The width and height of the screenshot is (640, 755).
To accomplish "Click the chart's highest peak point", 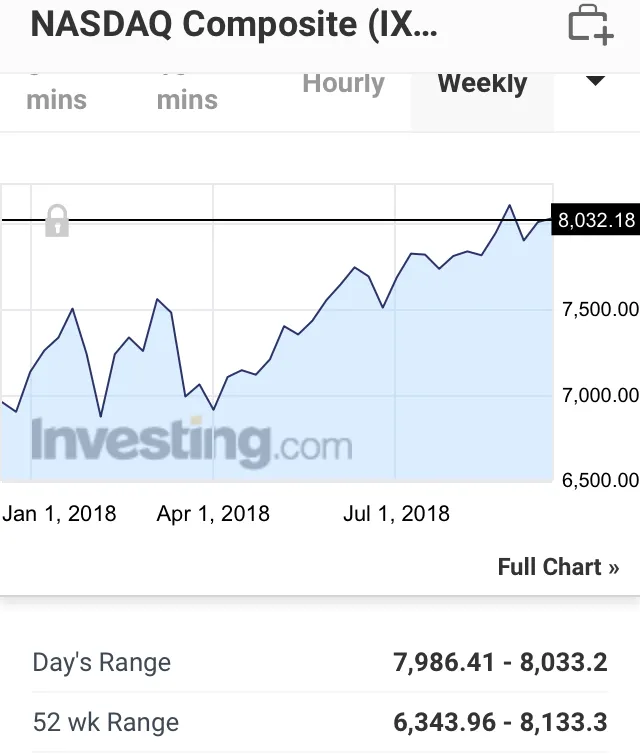I will pyautogui.click(x=509, y=206).
